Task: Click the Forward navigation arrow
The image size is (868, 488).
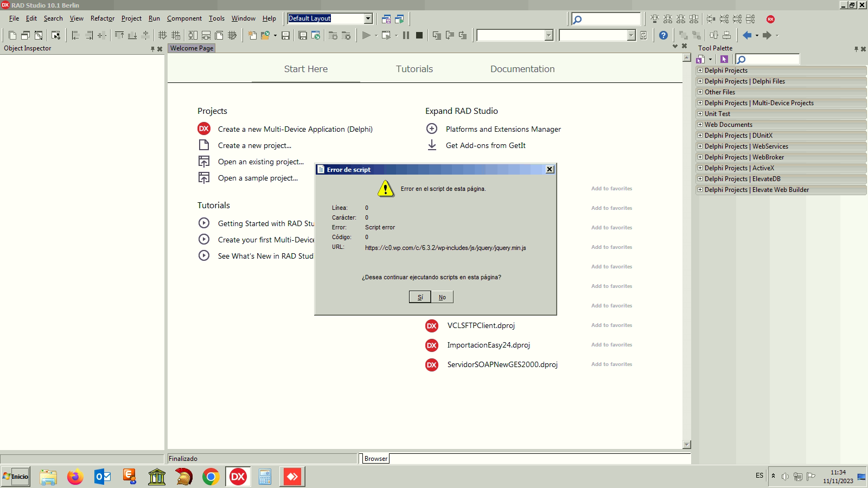Action: (767, 35)
